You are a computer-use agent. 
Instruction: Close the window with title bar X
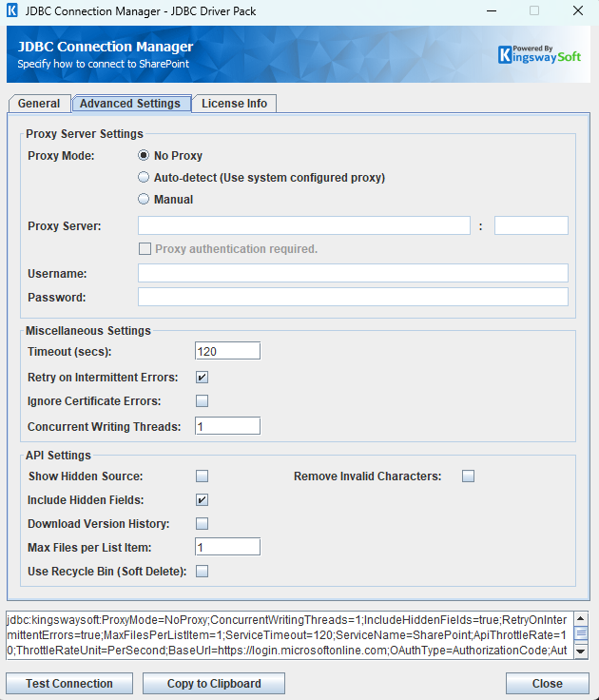coord(578,10)
